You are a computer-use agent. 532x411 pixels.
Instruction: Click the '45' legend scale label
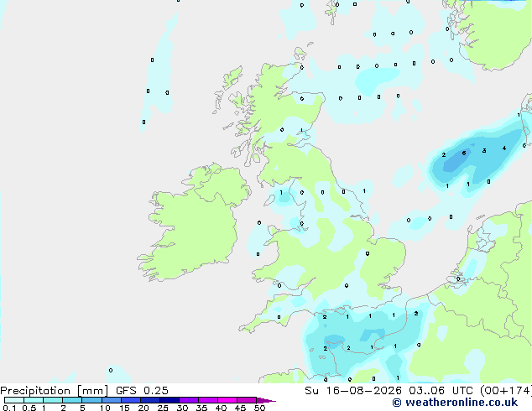[x=240, y=408]
